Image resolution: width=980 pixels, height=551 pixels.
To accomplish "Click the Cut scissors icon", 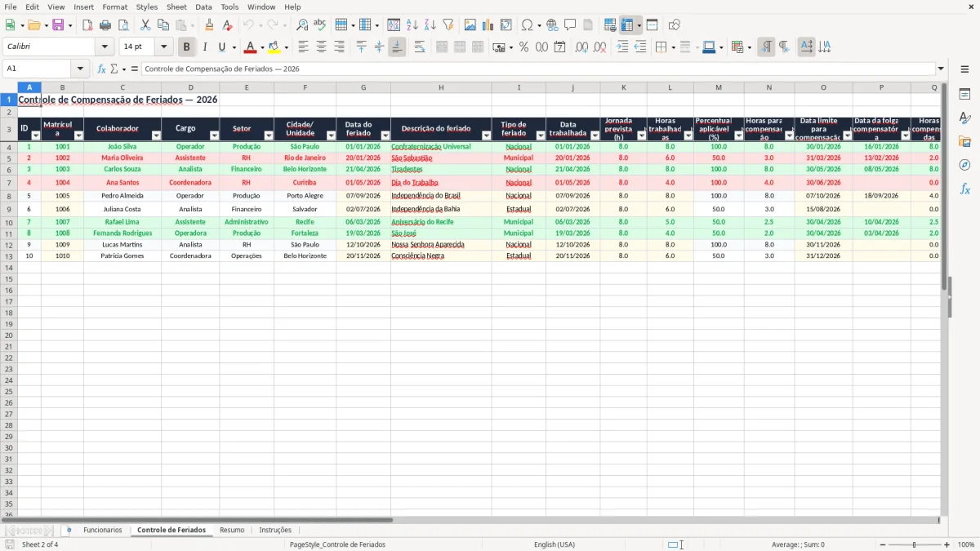I will point(145,25).
